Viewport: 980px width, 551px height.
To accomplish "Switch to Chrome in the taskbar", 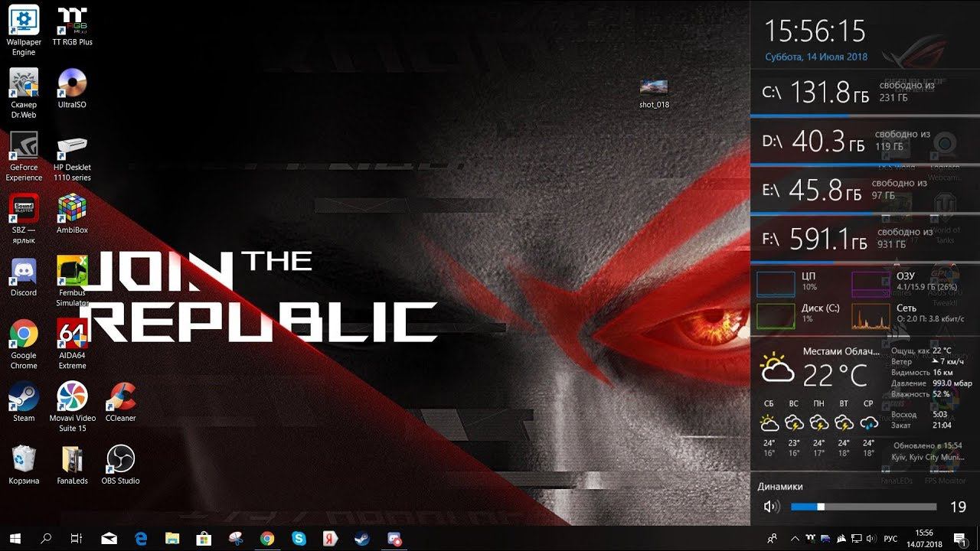I will coord(266,538).
